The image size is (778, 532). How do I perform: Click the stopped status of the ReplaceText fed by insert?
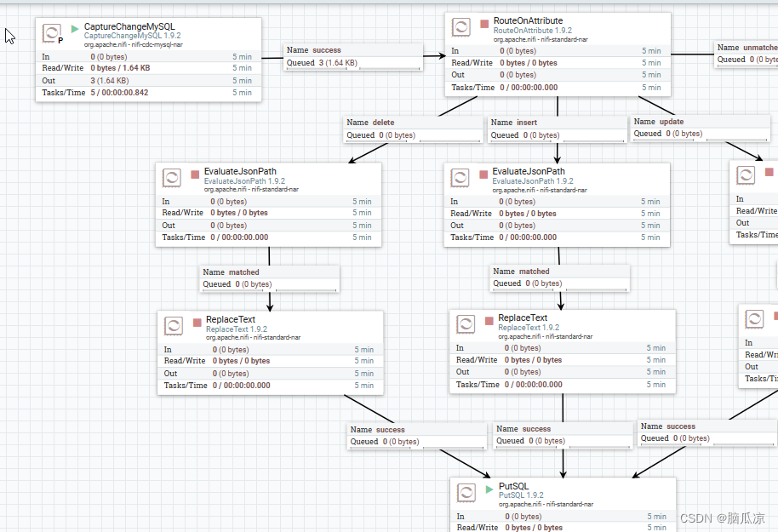tap(489, 321)
